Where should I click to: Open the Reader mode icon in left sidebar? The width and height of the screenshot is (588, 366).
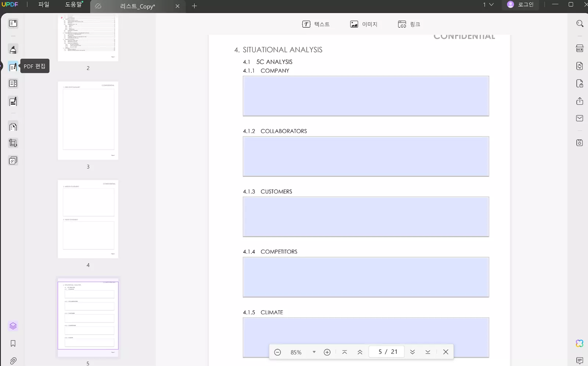(x=13, y=24)
